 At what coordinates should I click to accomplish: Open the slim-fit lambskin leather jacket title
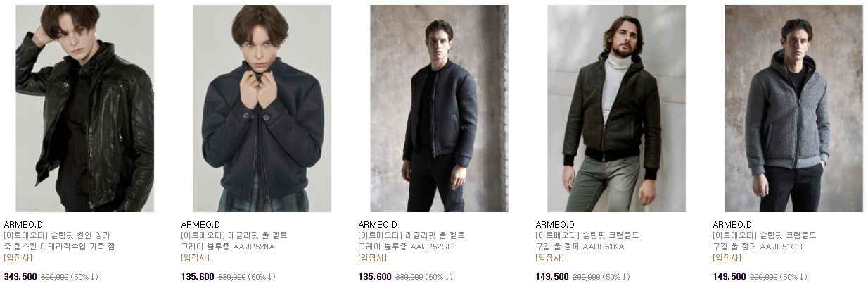click(59, 241)
